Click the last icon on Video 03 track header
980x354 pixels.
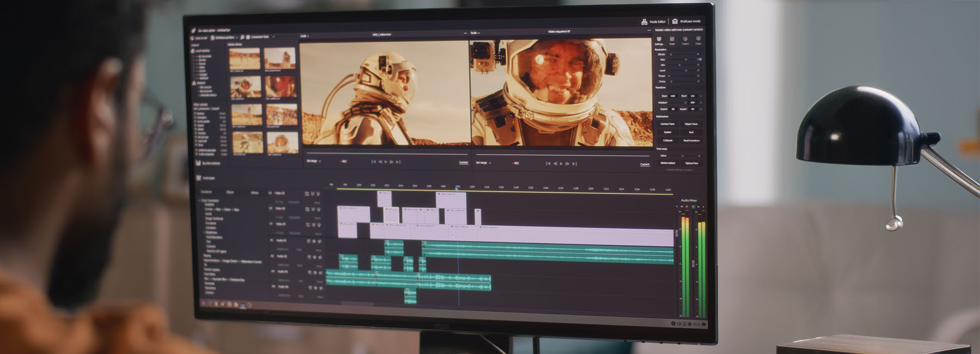(318, 194)
